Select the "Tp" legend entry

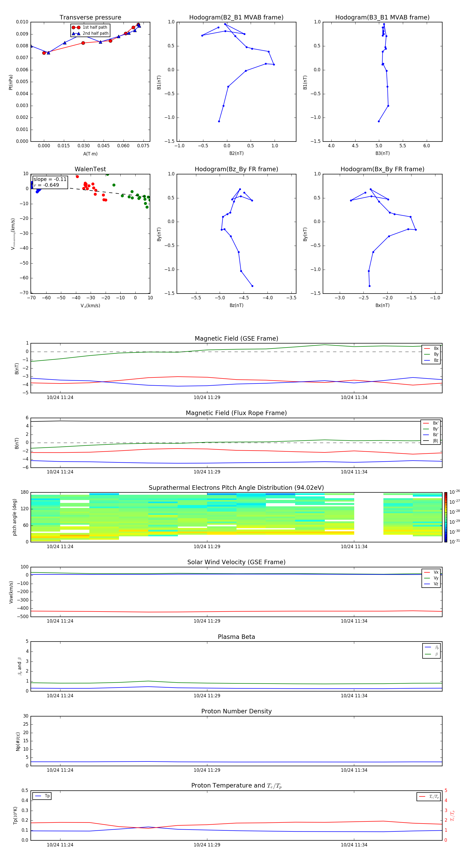42,796
